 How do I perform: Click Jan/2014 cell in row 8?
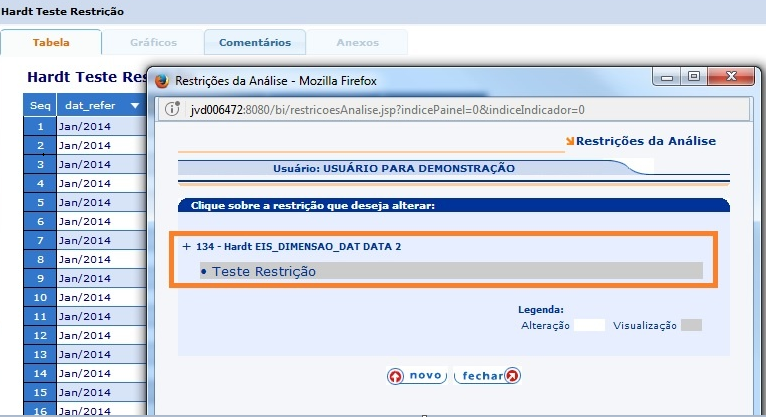[x=102, y=260]
